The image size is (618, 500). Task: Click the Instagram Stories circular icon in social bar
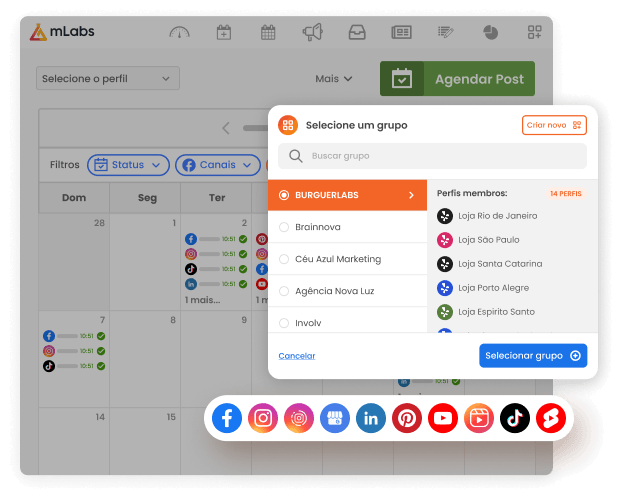299,418
